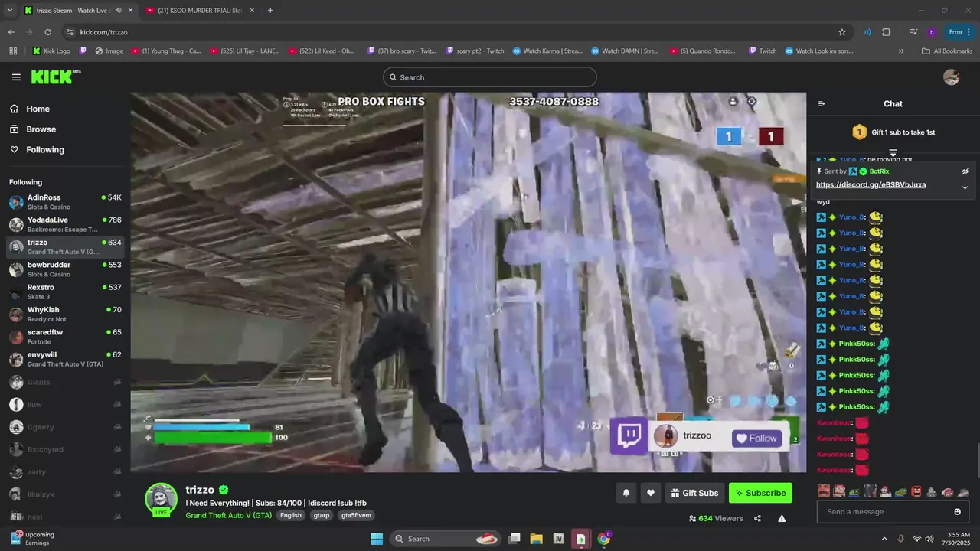Open the emoji picker in chat box
This screenshot has width=980, height=551.
pos(957,512)
